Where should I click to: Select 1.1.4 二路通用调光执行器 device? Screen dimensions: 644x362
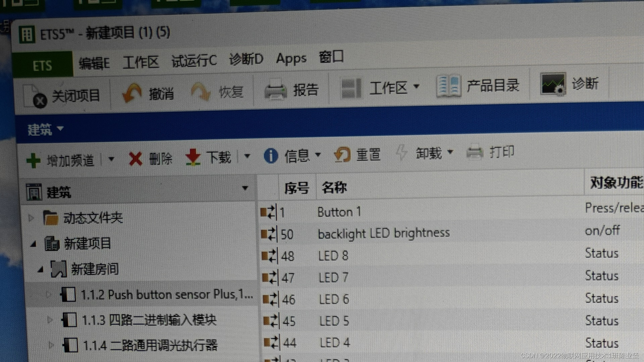(150, 345)
